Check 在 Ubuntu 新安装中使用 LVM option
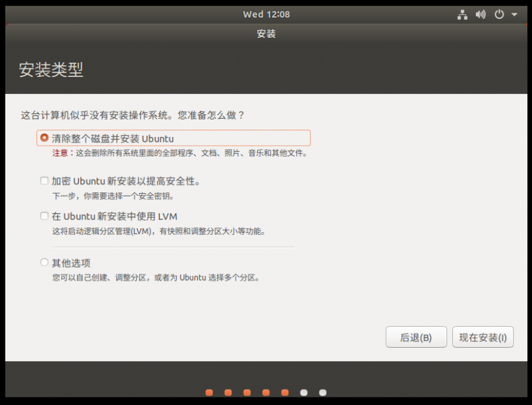This screenshot has height=405, width=532. click(x=45, y=216)
